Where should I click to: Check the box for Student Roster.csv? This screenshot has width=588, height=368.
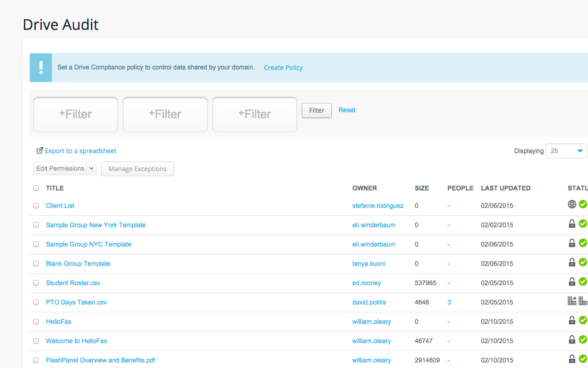point(36,283)
